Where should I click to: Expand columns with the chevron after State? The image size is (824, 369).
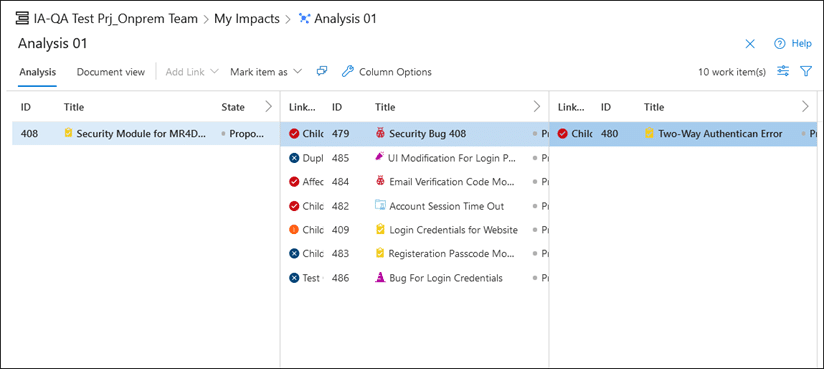pyautogui.click(x=269, y=107)
